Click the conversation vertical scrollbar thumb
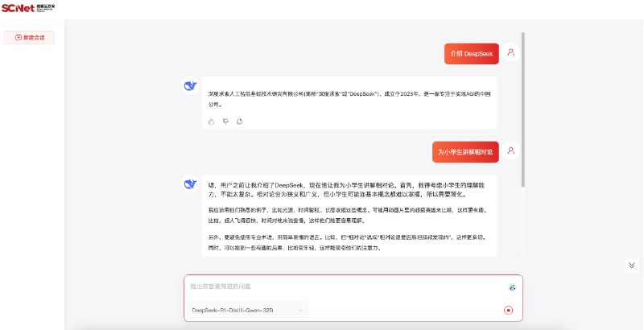This screenshot has height=330, width=644. point(522,109)
